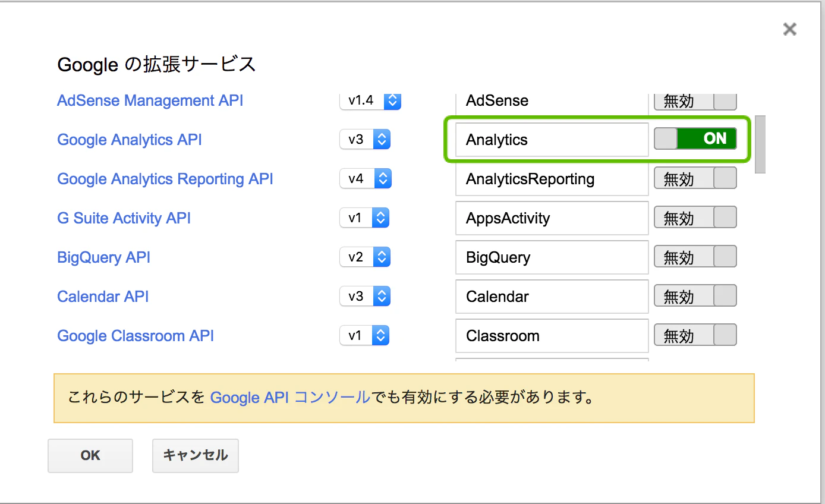Open the v1 version dropdown for G Suite Activity
The width and height of the screenshot is (825, 504).
click(x=364, y=218)
